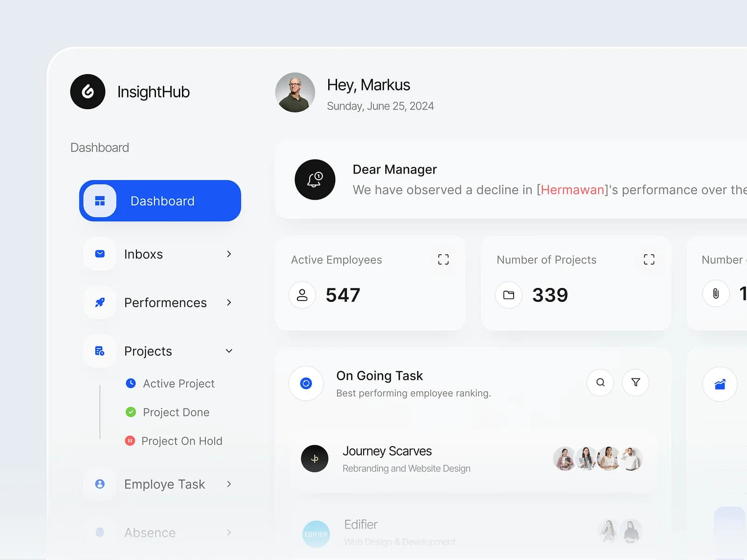Click the Dashboard grid icon

(x=100, y=201)
